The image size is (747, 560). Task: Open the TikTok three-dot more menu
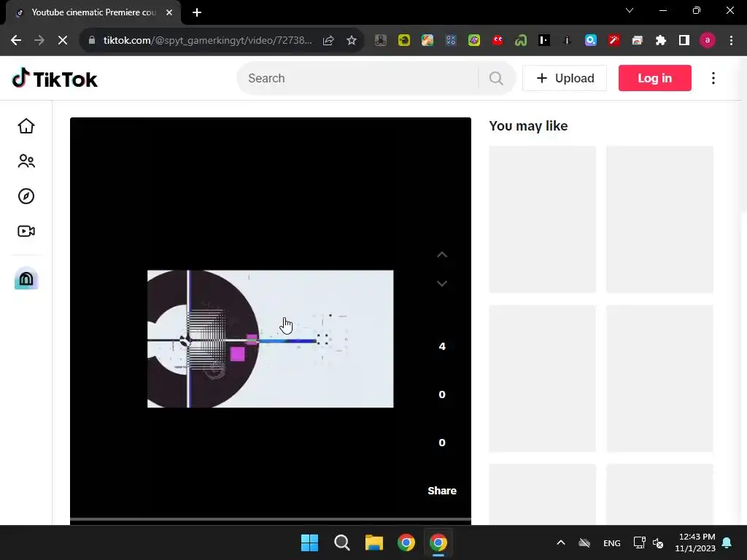[713, 78]
